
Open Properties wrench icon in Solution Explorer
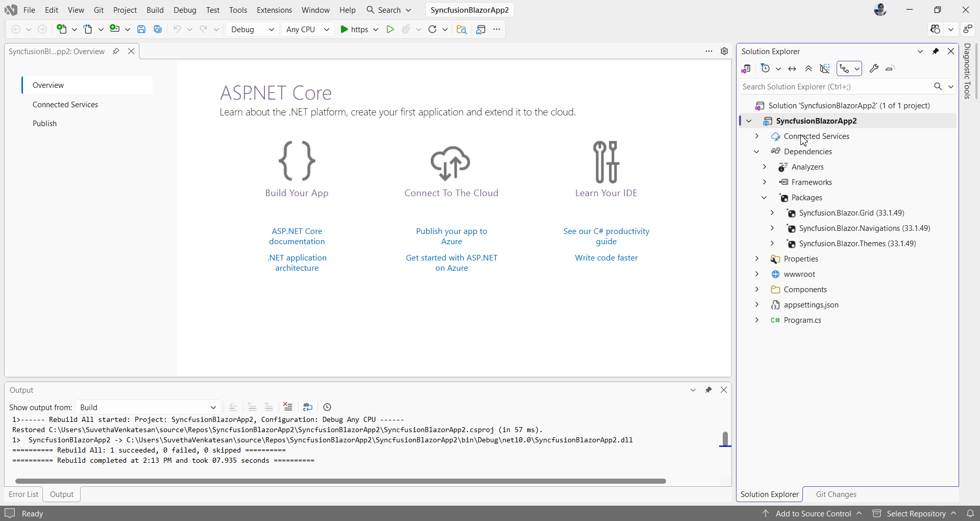(x=874, y=68)
